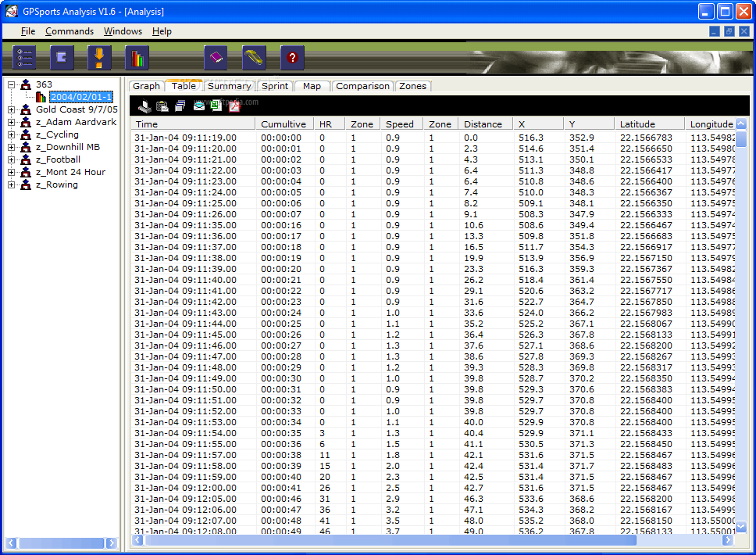Click the athlete icon beside z_Rowing

point(26,184)
